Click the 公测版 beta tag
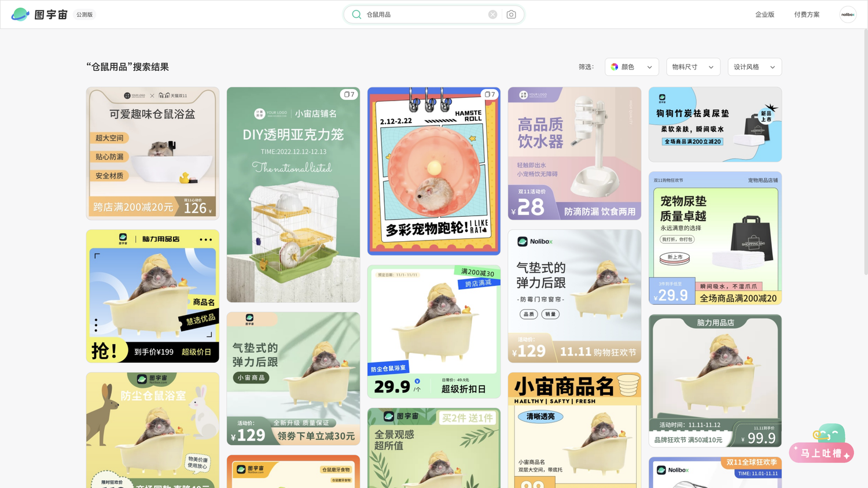868x488 pixels. tap(84, 14)
